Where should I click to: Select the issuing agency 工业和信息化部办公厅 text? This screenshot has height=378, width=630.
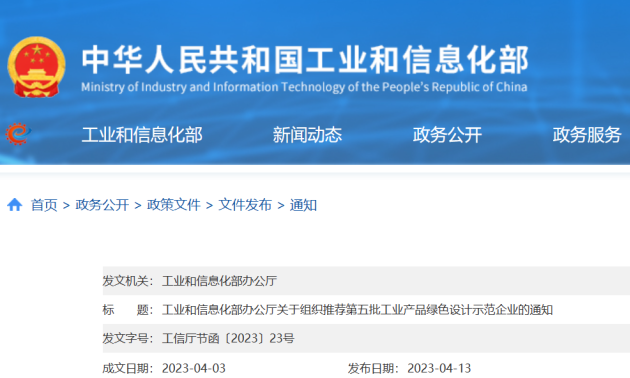219,281
